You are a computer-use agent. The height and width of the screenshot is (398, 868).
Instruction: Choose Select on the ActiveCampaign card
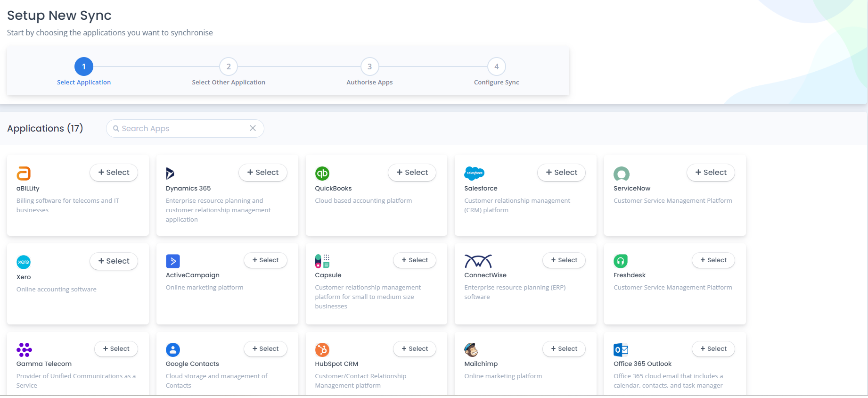(265, 260)
